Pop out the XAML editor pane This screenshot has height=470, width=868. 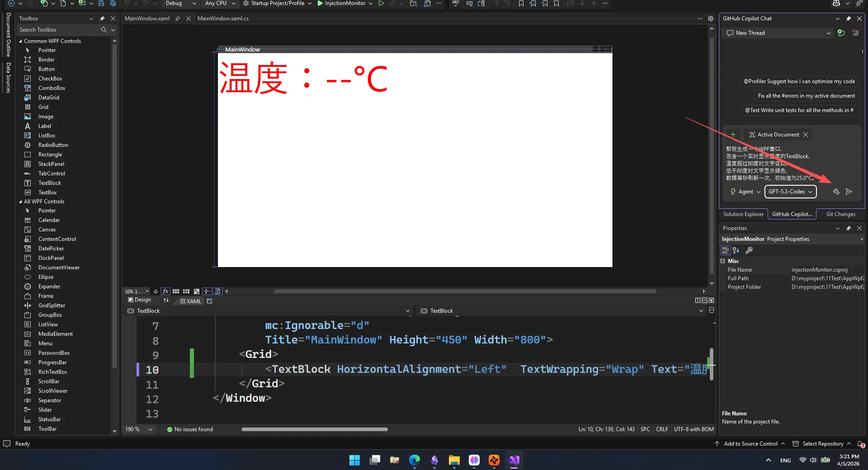point(209,301)
